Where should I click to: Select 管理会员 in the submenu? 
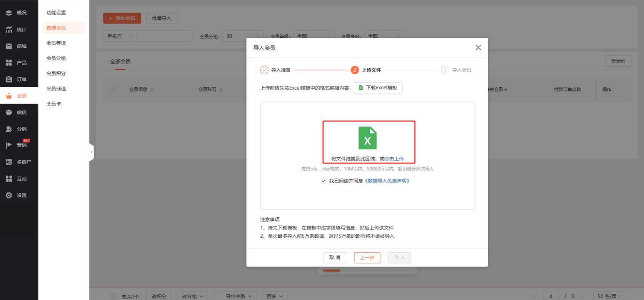(63, 28)
